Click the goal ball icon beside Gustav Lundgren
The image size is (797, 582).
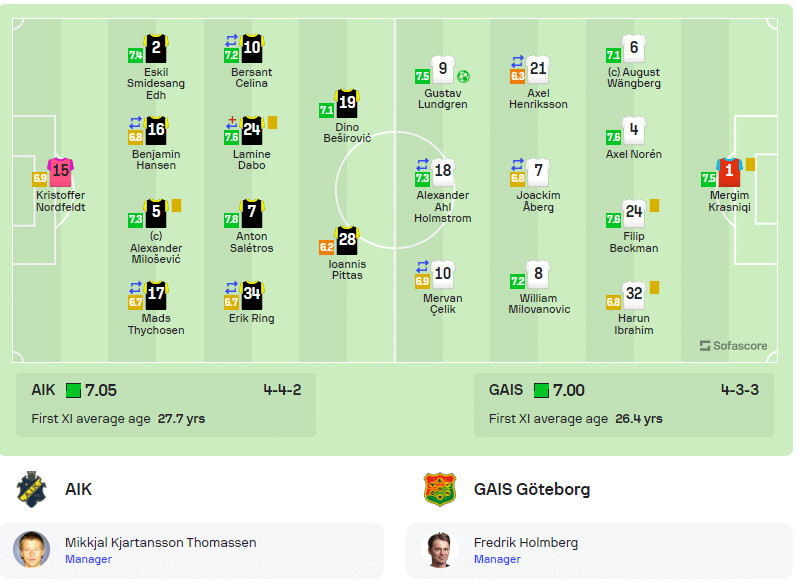pos(463,77)
